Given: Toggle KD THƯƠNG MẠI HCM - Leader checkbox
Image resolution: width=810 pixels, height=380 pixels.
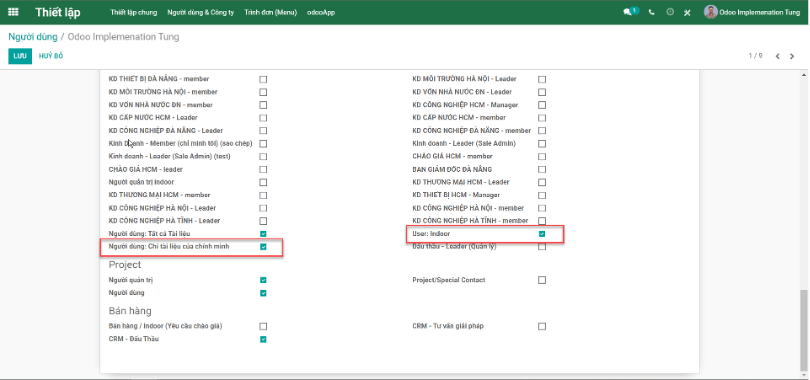Looking at the screenshot, I should 542,182.
